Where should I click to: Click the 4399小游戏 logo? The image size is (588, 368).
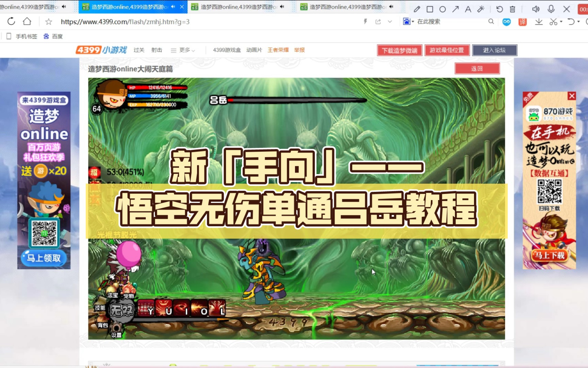(101, 50)
